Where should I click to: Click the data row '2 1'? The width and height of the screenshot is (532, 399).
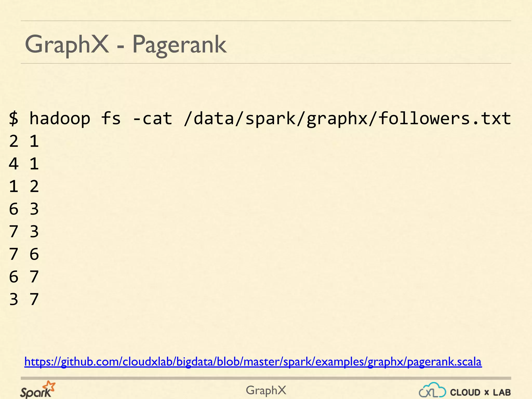click(x=24, y=141)
